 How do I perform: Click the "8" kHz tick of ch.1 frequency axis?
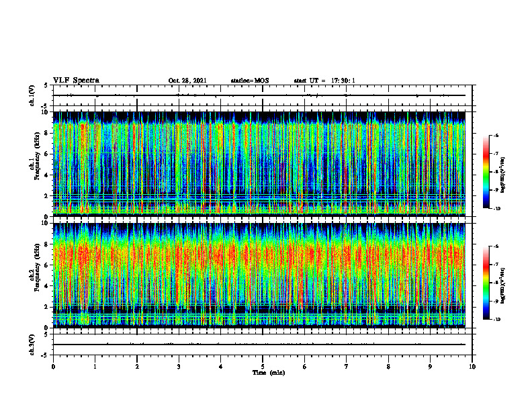click(x=47, y=133)
